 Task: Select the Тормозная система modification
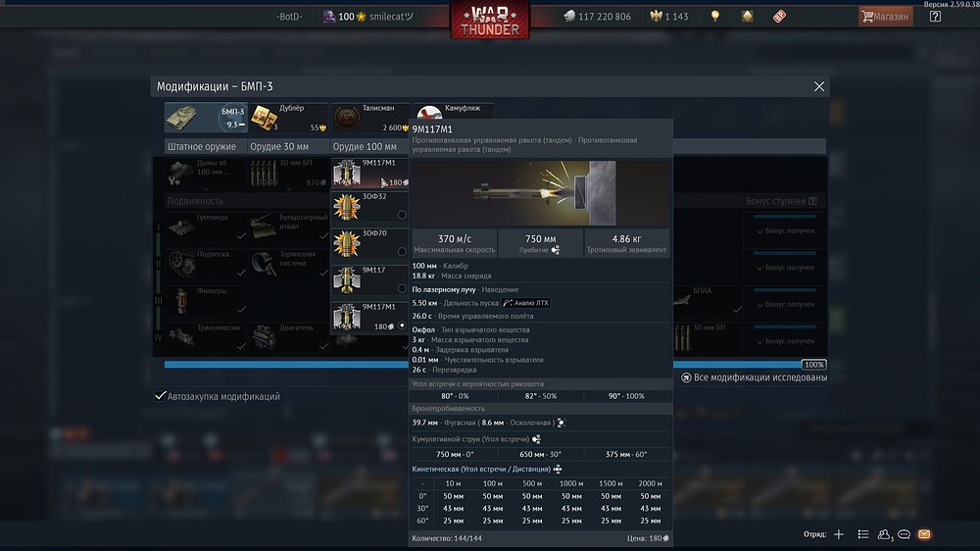tap(288, 264)
